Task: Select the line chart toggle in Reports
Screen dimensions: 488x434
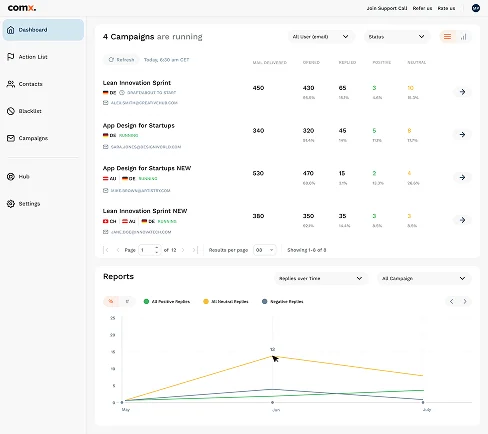Action: click(111, 301)
